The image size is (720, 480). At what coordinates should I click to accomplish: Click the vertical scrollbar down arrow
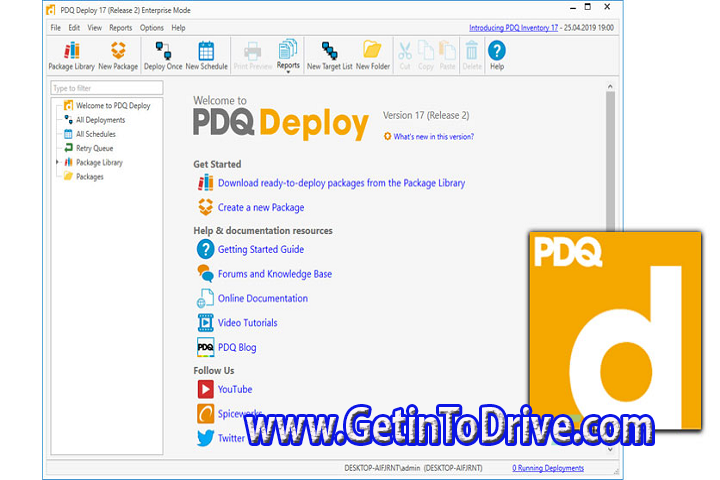(x=610, y=449)
